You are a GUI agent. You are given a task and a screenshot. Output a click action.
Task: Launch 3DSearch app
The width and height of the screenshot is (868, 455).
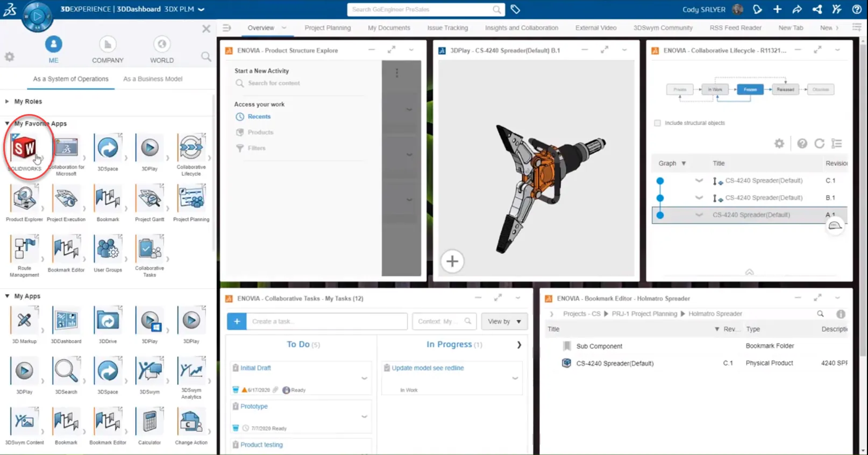66,371
